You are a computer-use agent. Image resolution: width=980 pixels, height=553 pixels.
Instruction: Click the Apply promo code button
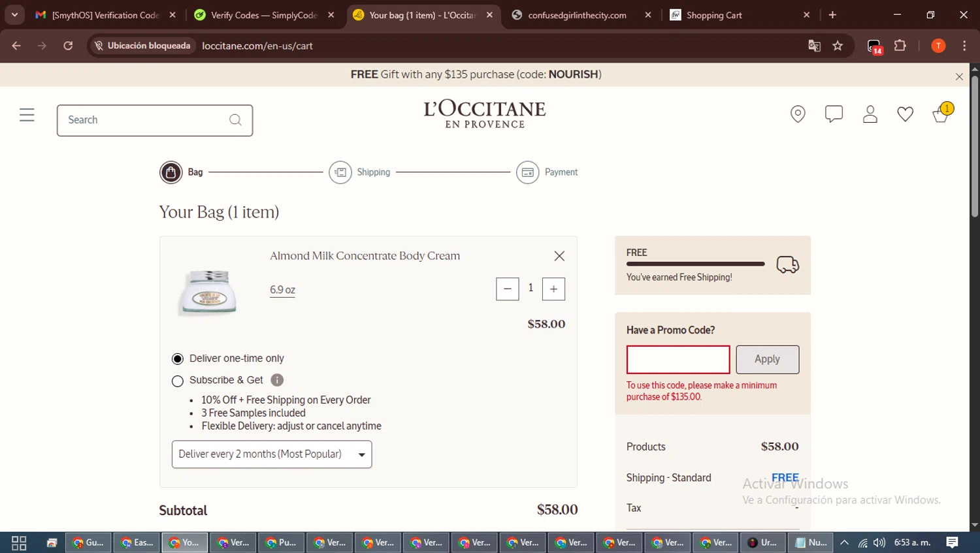[x=767, y=360]
